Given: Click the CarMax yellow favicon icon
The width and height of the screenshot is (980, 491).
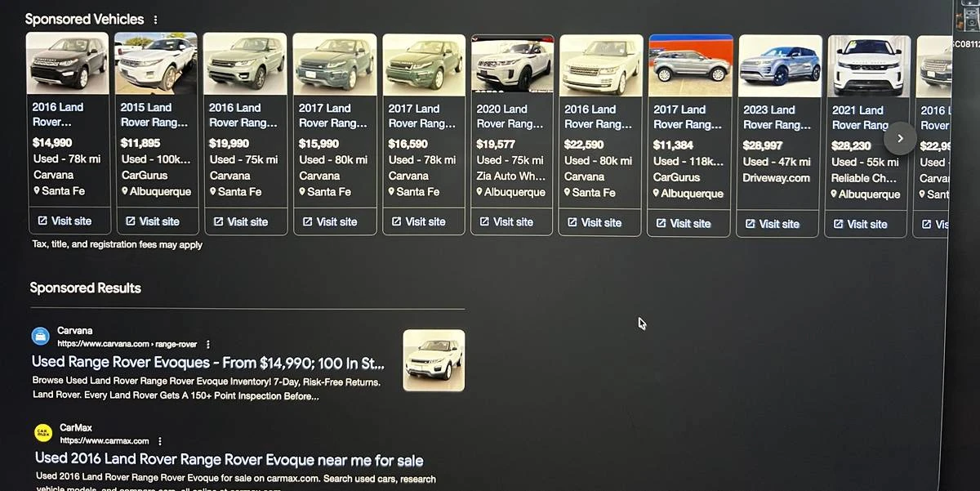Looking at the screenshot, I should [43, 433].
